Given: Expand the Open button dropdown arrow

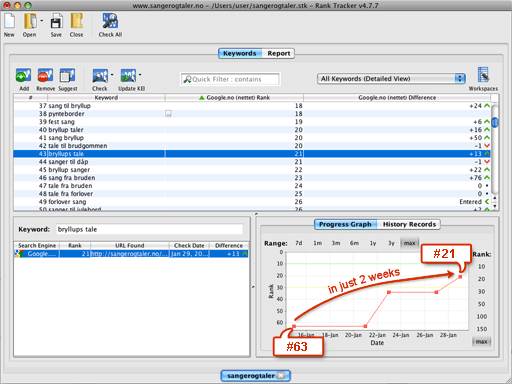Looking at the screenshot, I should 42,21.
